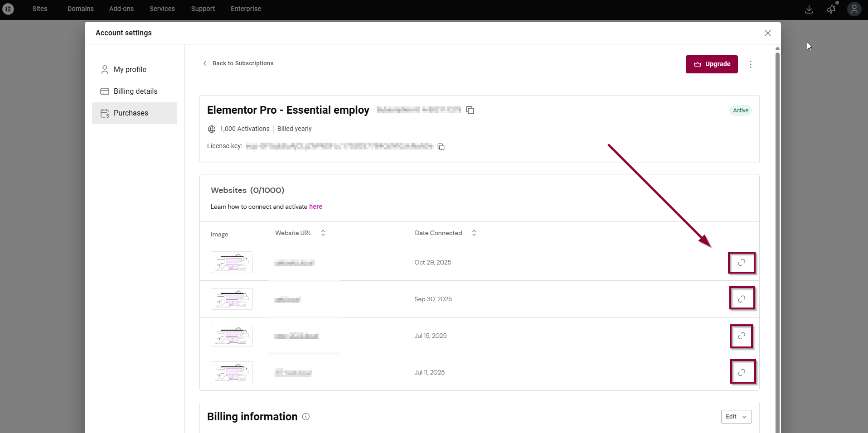The width and height of the screenshot is (868, 433).
Task: Disconnect the website connected Jul 11, 2025
Action: point(742,372)
